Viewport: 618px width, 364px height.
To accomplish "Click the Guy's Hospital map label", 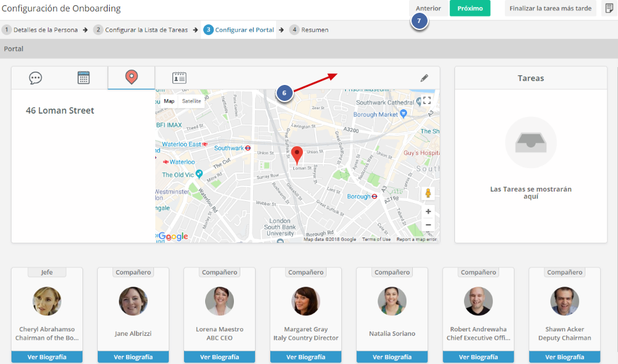I will click(421, 153).
